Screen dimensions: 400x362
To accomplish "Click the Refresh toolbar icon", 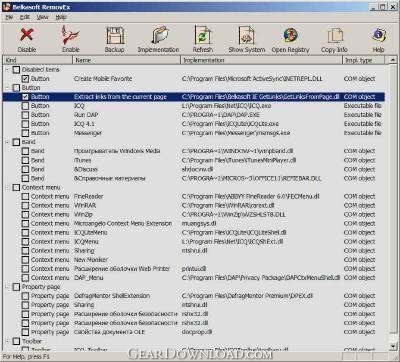I will pos(203,35).
